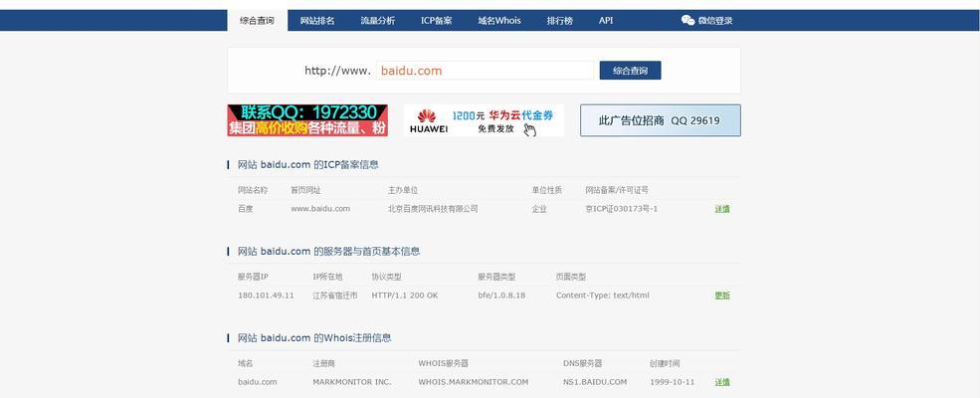Click license number 京ICP证030173号-1

pyautogui.click(x=621, y=209)
